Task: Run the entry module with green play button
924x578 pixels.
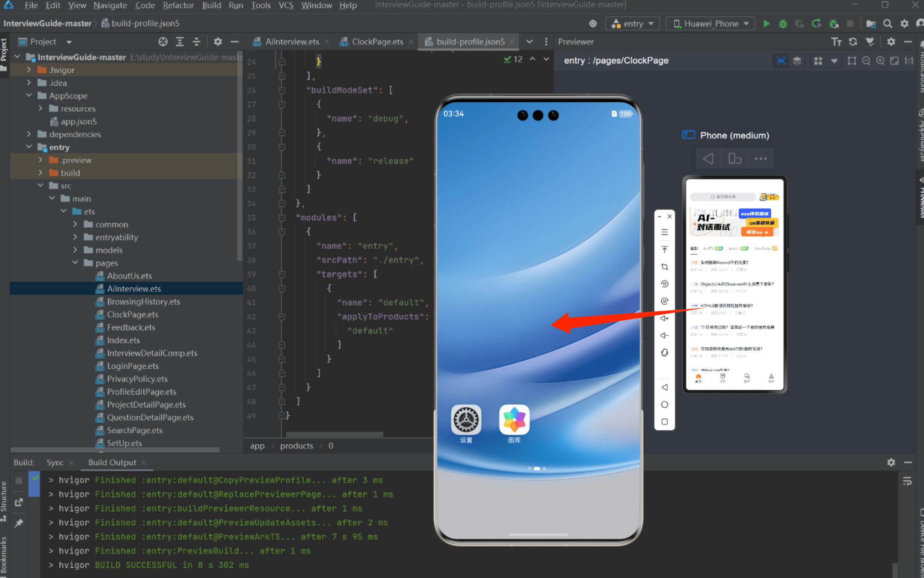Action: (x=766, y=24)
